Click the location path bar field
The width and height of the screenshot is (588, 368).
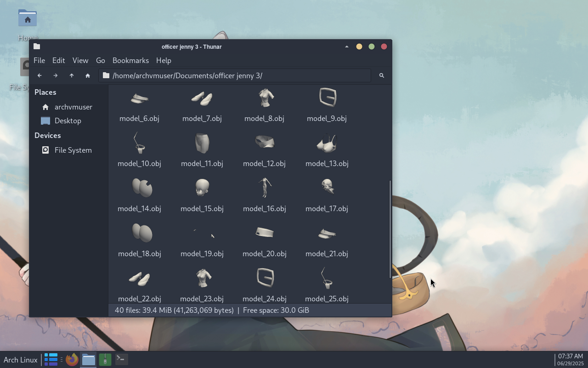tap(235, 75)
